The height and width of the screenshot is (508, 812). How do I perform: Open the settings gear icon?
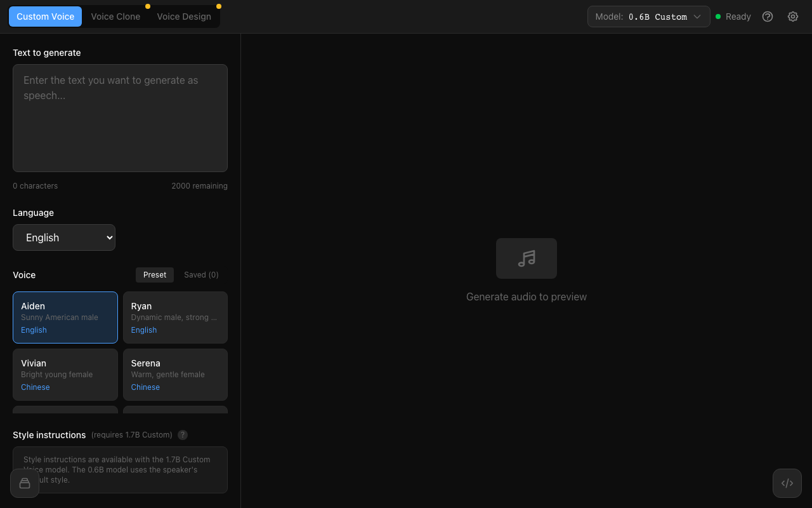tap(793, 17)
